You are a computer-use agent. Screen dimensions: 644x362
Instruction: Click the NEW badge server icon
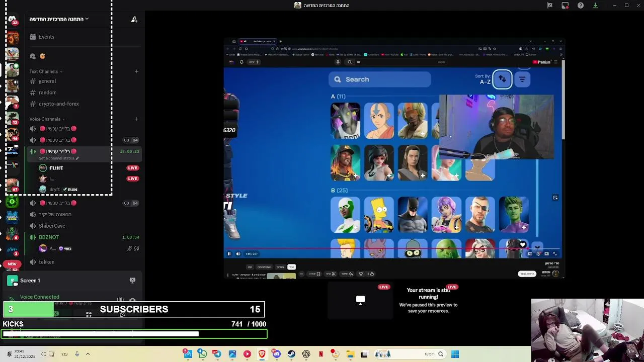(x=12, y=263)
